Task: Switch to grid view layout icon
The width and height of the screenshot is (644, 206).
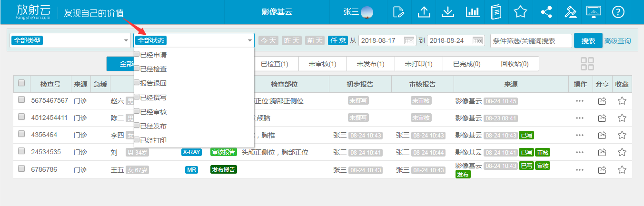Action: click(x=587, y=64)
